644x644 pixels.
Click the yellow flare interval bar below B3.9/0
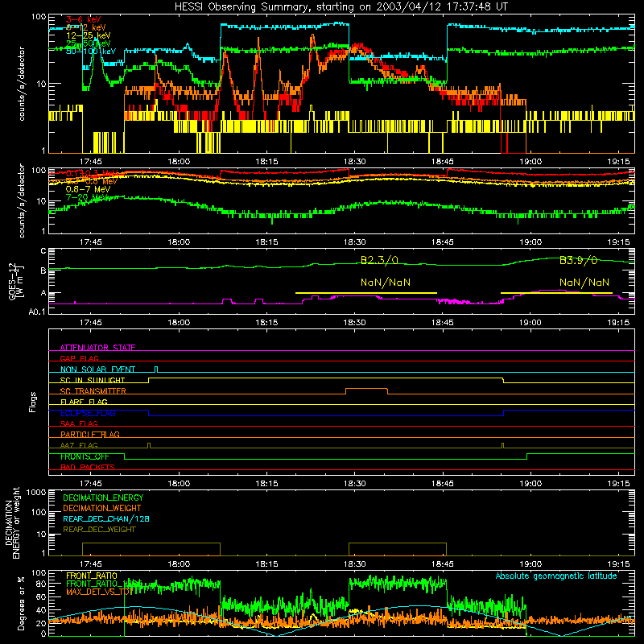click(x=556, y=293)
